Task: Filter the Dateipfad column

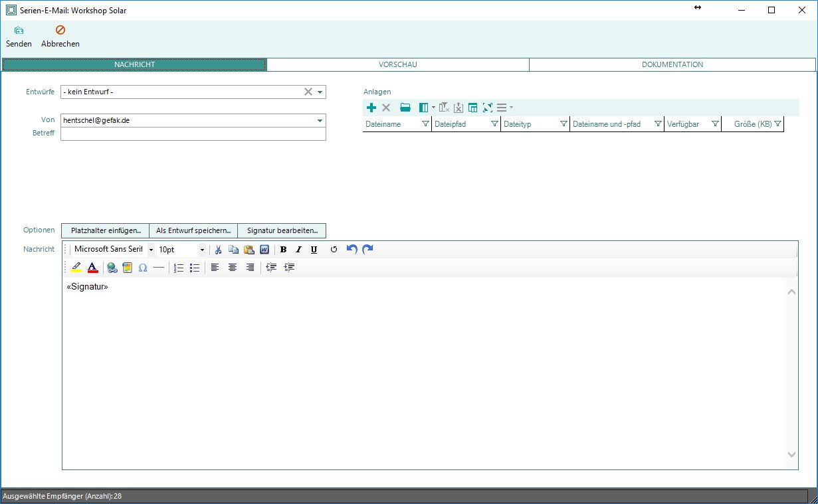Action: pyautogui.click(x=494, y=124)
